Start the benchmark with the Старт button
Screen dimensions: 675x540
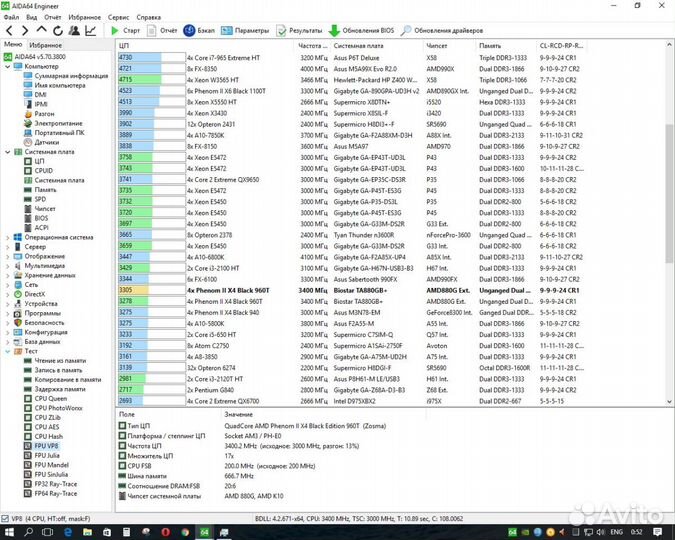(125, 31)
